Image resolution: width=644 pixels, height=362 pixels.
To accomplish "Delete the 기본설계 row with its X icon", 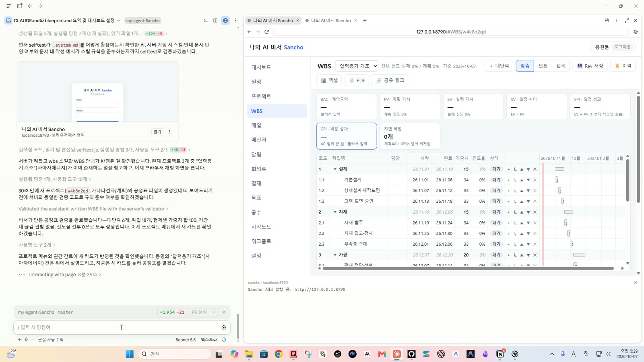I will (535, 180).
